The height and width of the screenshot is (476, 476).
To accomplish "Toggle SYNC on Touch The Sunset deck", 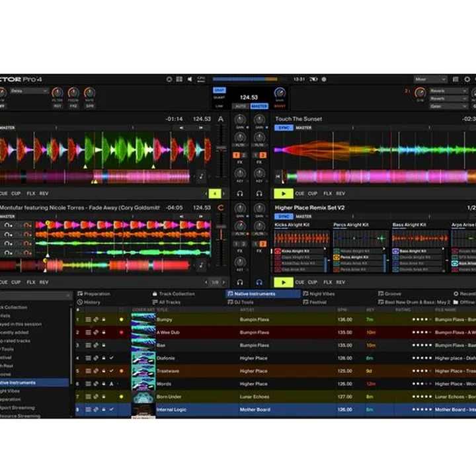I will pyautogui.click(x=284, y=128).
